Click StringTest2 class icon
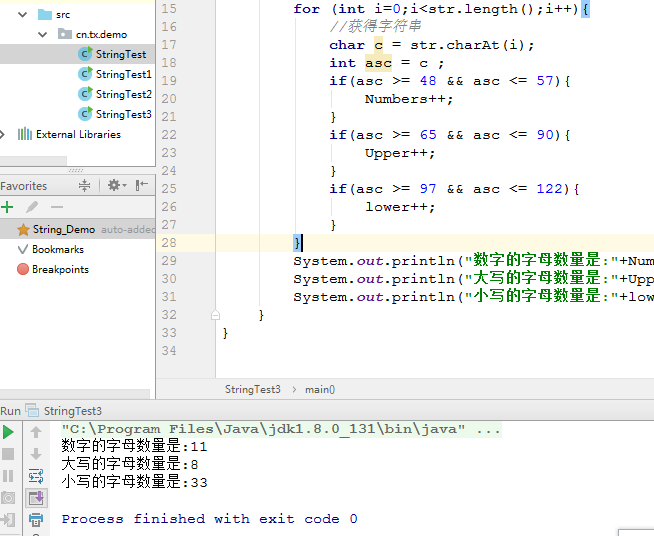This screenshot has width=654, height=536. (85, 94)
